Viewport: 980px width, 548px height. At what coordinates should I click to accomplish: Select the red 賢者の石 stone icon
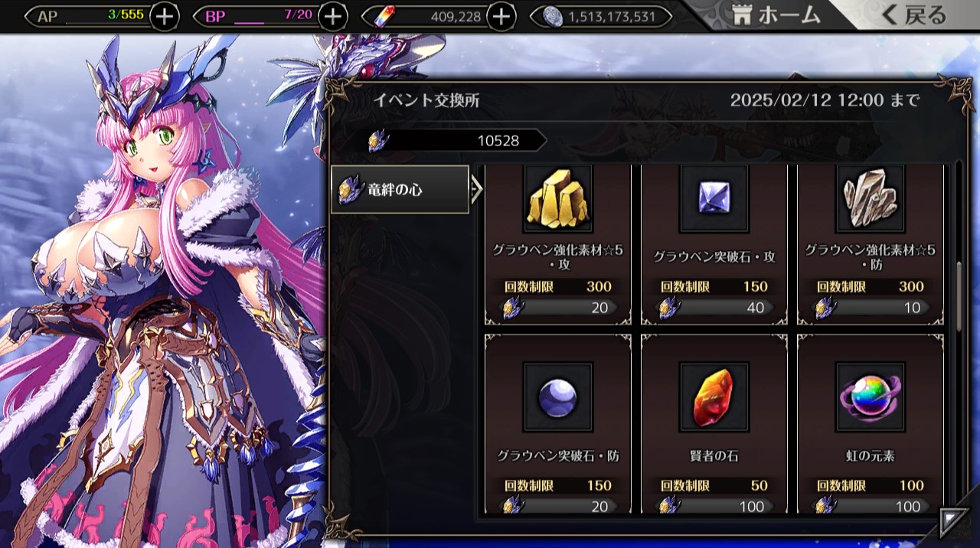(x=714, y=397)
